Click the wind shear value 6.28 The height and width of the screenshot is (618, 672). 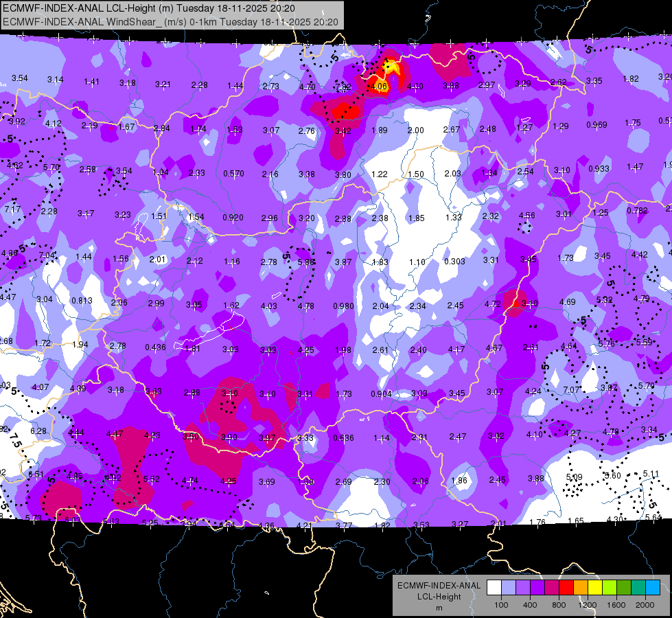38,431
